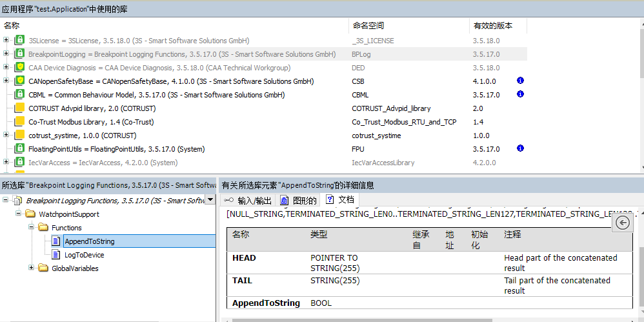Click info icon in CBML row
The width and height of the screenshot is (644, 322).
click(520, 94)
